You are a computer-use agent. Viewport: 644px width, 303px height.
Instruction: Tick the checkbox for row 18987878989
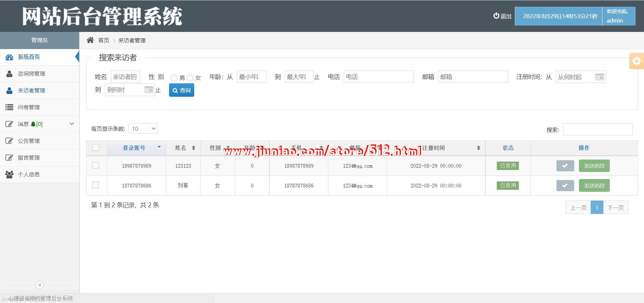point(96,166)
